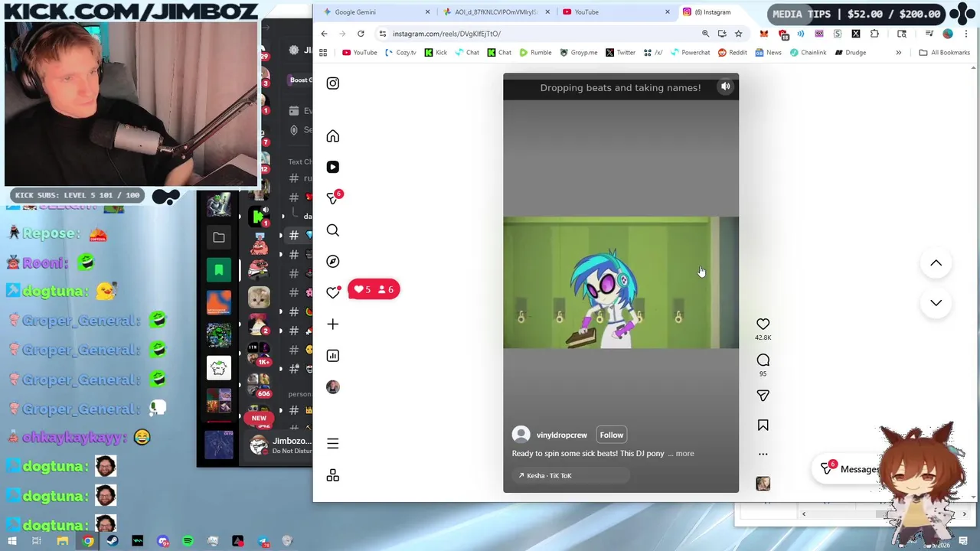
Task: Open the audio thumbnail beside the reel
Action: [x=763, y=484]
